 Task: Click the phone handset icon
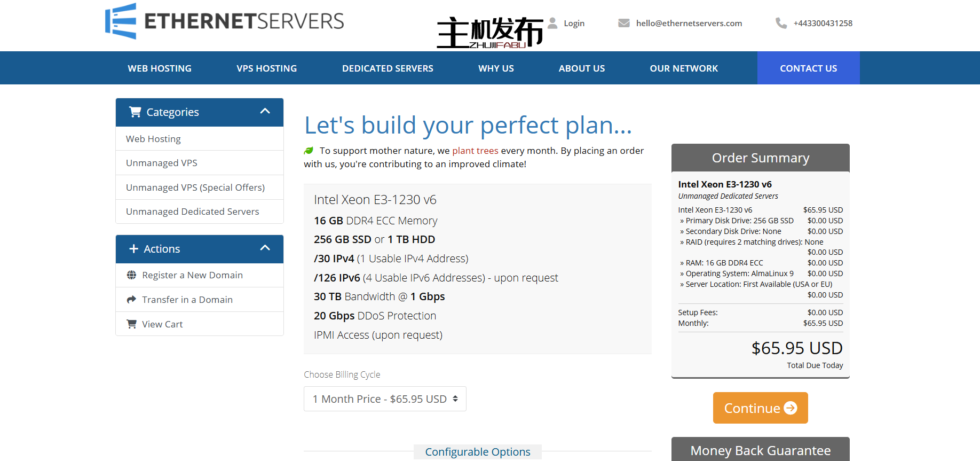coord(781,23)
